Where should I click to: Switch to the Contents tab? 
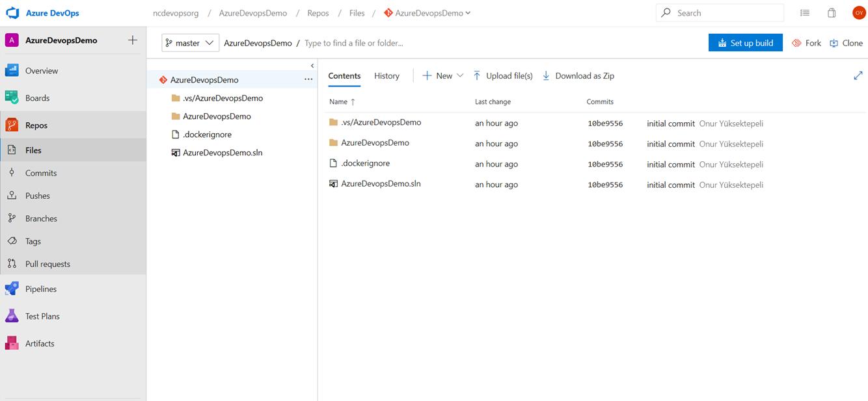344,76
